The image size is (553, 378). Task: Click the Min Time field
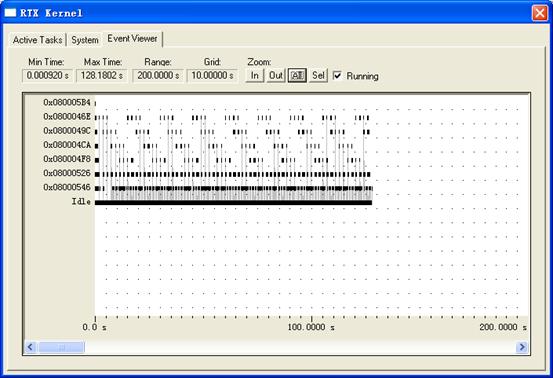point(48,76)
